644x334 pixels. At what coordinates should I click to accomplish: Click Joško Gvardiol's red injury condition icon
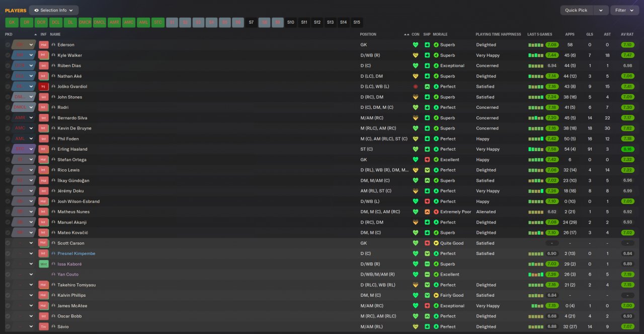(416, 87)
